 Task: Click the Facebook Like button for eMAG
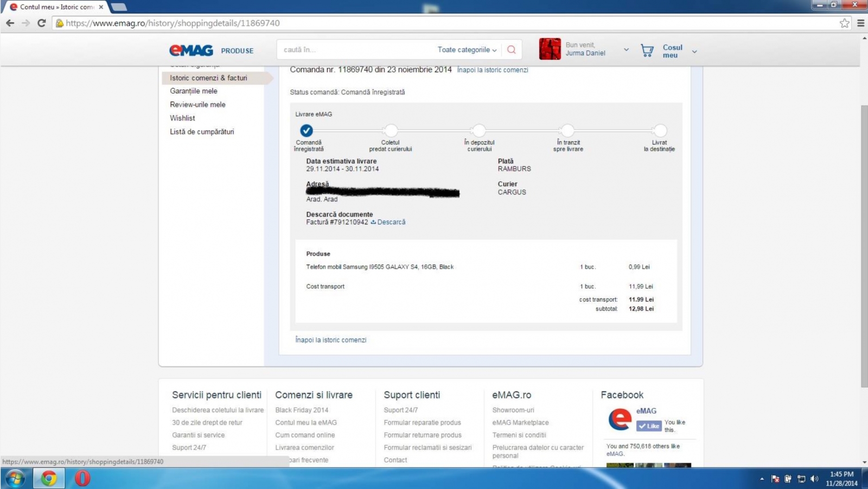pos(649,426)
